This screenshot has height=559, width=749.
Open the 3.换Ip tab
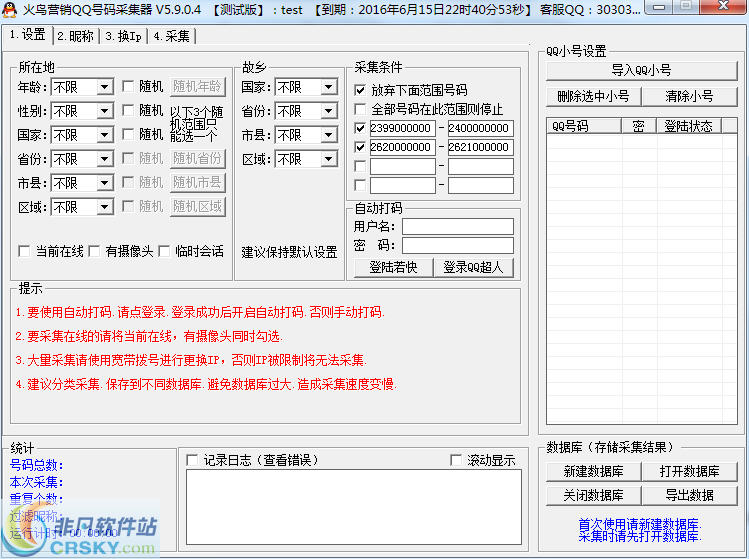[123, 36]
